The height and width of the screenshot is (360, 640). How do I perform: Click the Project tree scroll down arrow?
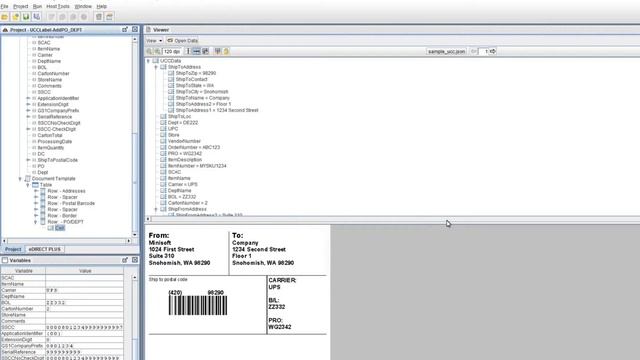[x=135, y=235]
